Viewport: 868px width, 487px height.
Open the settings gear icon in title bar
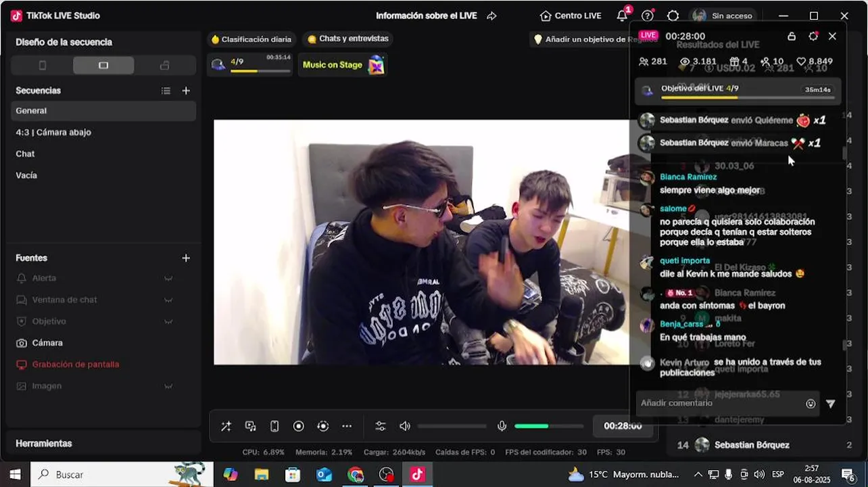673,16
